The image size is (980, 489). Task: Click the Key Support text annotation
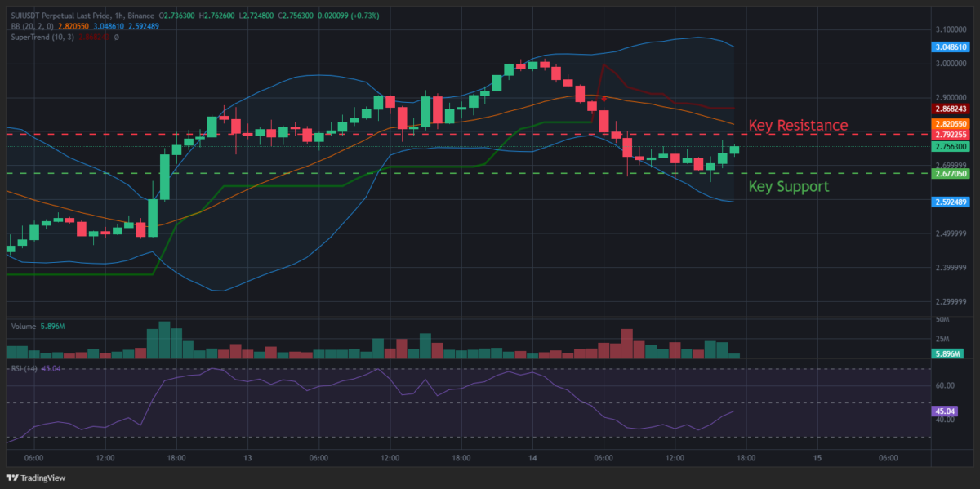point(788,186)
